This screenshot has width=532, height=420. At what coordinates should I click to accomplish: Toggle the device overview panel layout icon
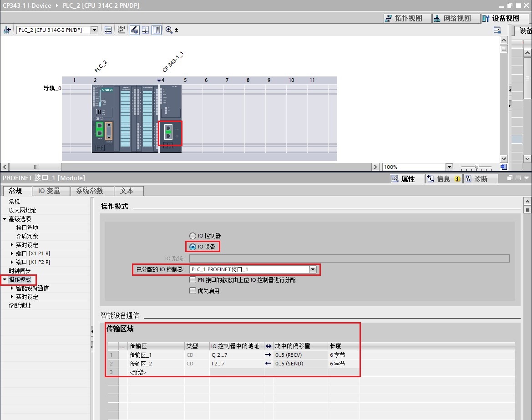(x=157, y=30)
